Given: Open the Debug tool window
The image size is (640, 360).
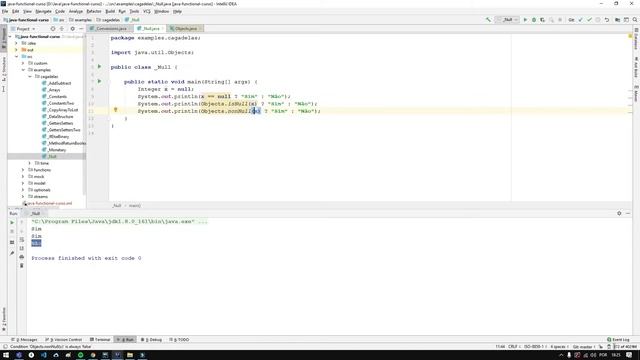Looking at the screenshot, I should [x=151, y=340].
